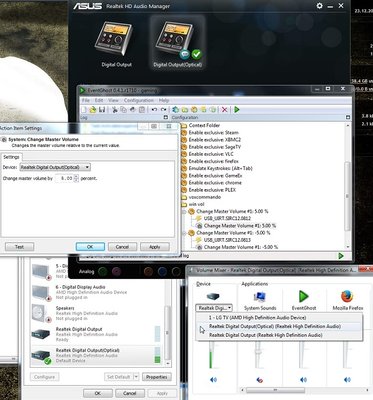Mute Mozilla Firefox speaker icon in mixer

347,379
